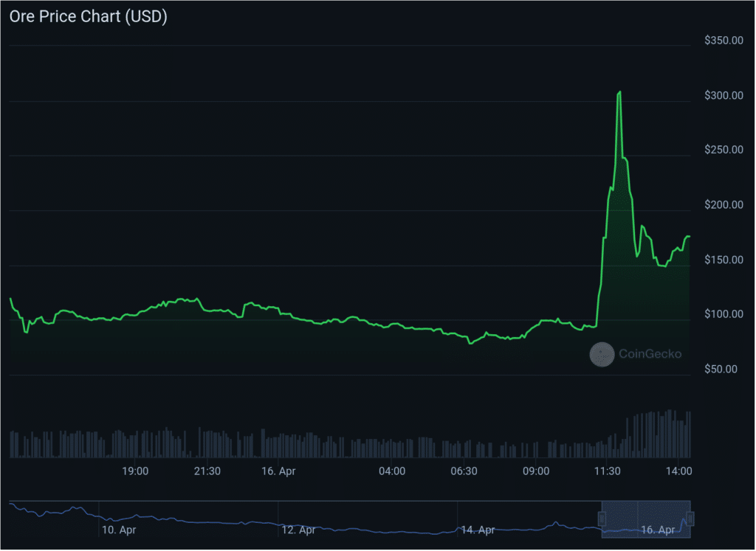756x551 pixels.
Task: Click the Ore Price Chart (USD) title
Action: (88, 17)
